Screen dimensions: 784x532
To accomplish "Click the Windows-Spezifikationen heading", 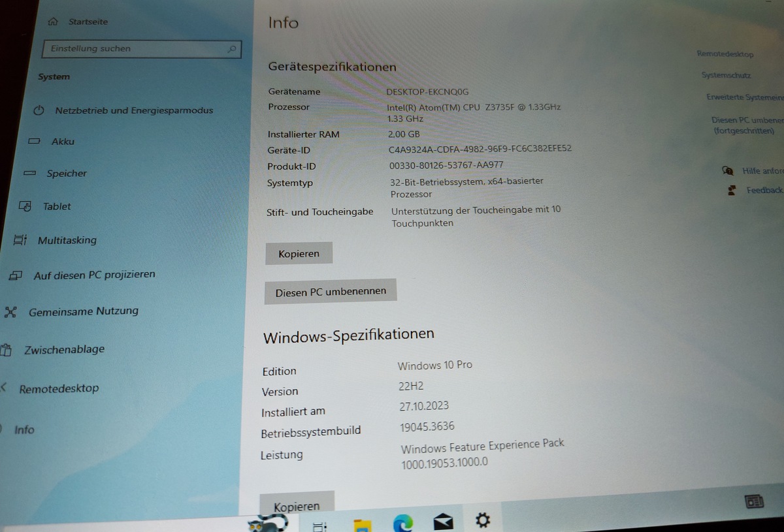I will coord(348,336).
